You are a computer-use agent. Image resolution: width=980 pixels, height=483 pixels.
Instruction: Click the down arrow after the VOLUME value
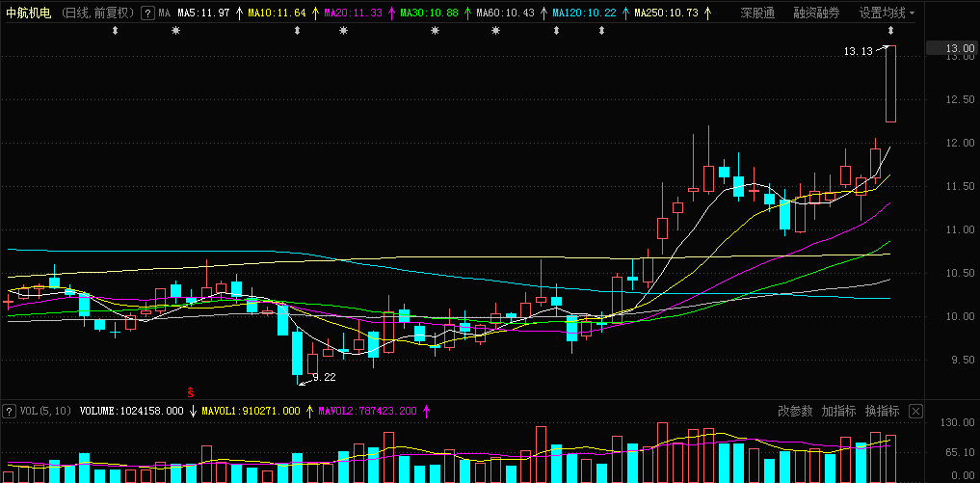(x=193, y=411)
